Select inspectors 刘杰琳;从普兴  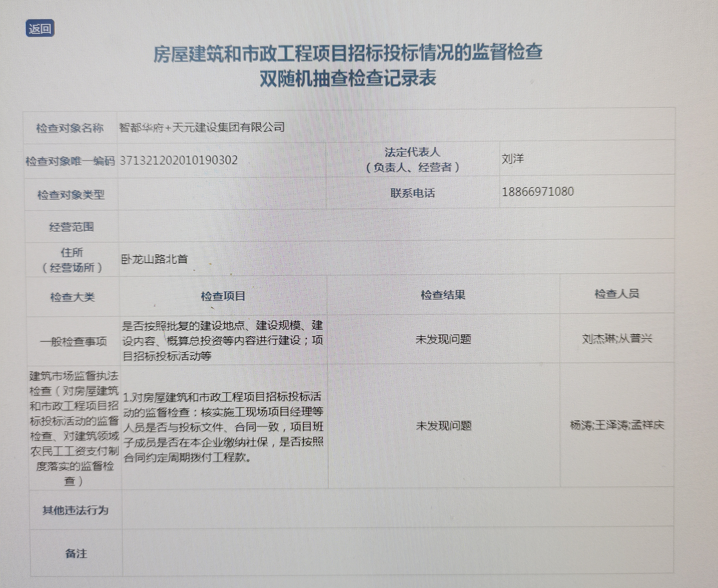(x=617, y=338)
